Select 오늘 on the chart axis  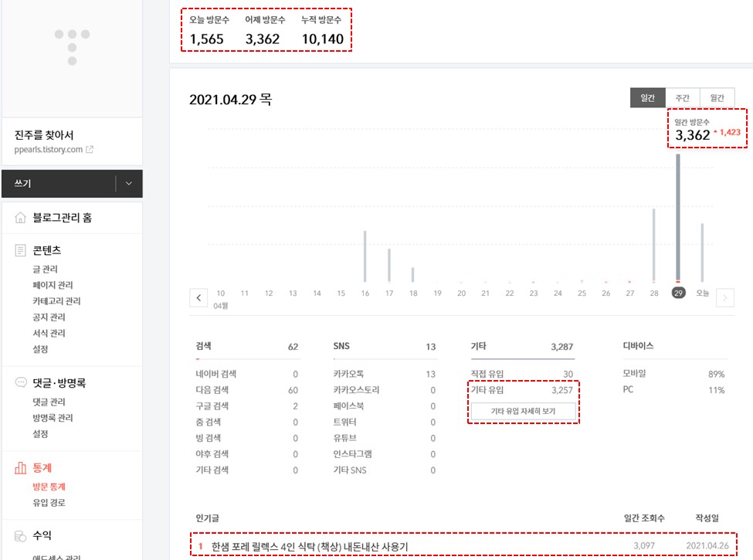click(x=703, y=293)
